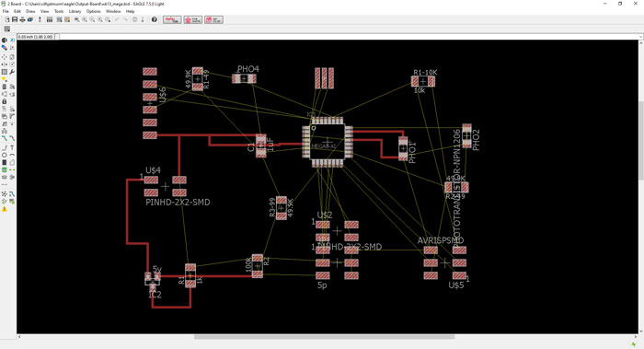Select the Name tool

coord(5,109)
